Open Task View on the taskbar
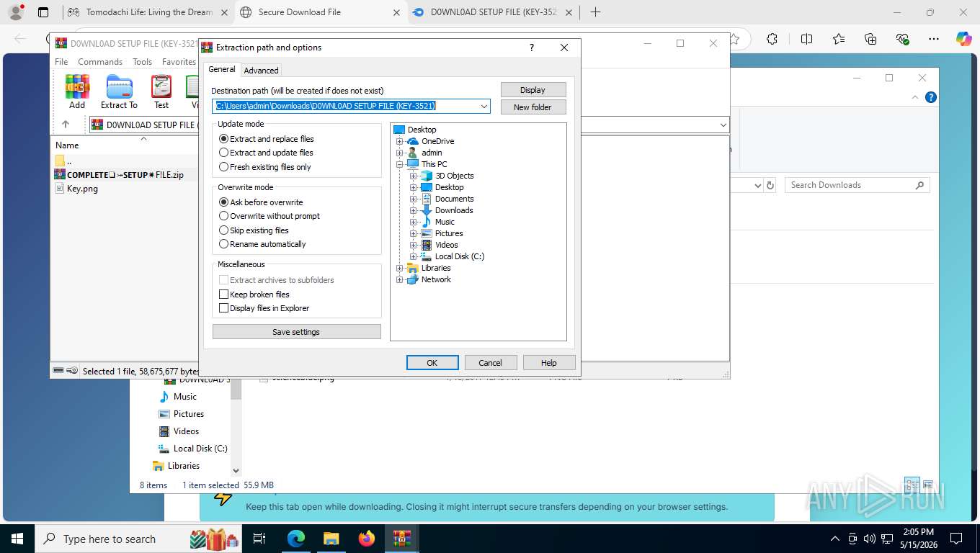980x553 pixels. point(259,539)
